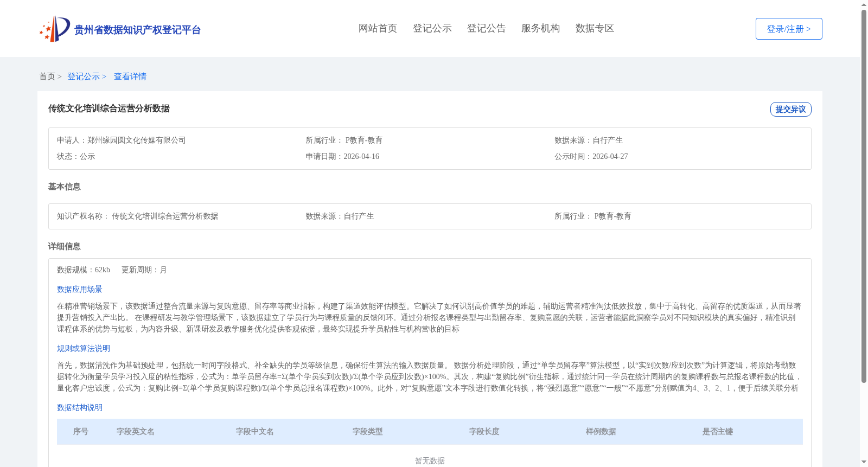
Task: Click the 暂无数据 empty table message
Action: click(430, 460)
